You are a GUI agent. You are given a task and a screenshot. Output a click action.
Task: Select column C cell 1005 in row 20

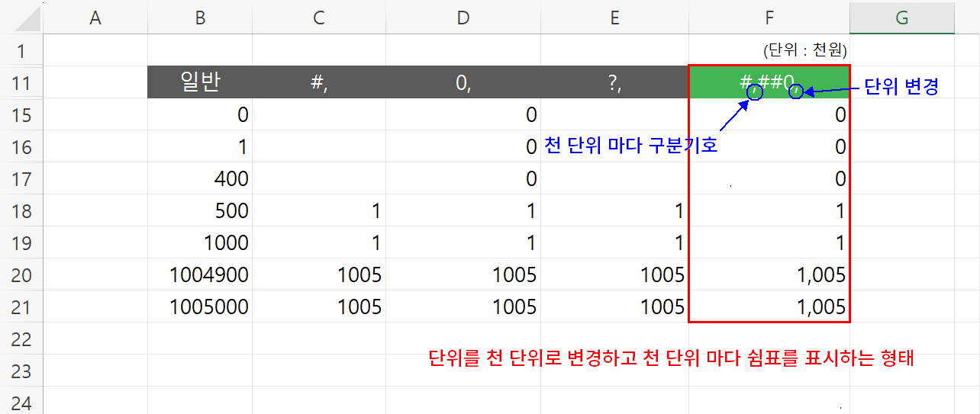319,274
